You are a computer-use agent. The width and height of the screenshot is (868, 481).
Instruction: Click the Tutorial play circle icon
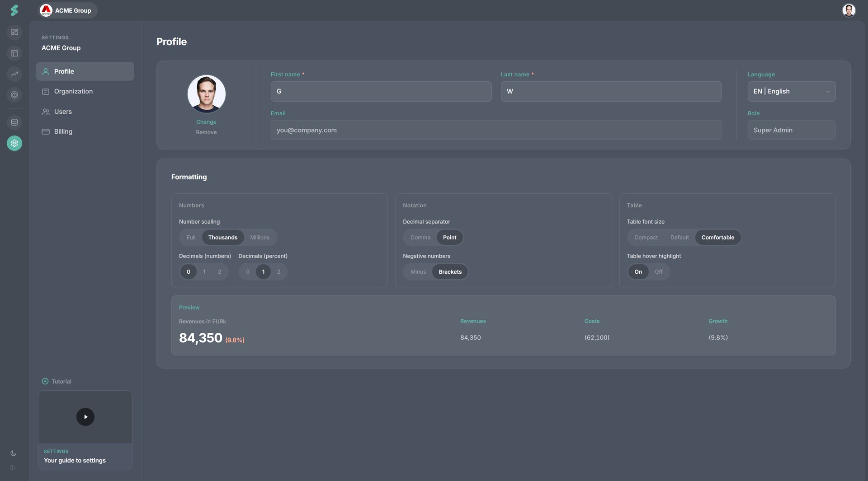point(45,381)
